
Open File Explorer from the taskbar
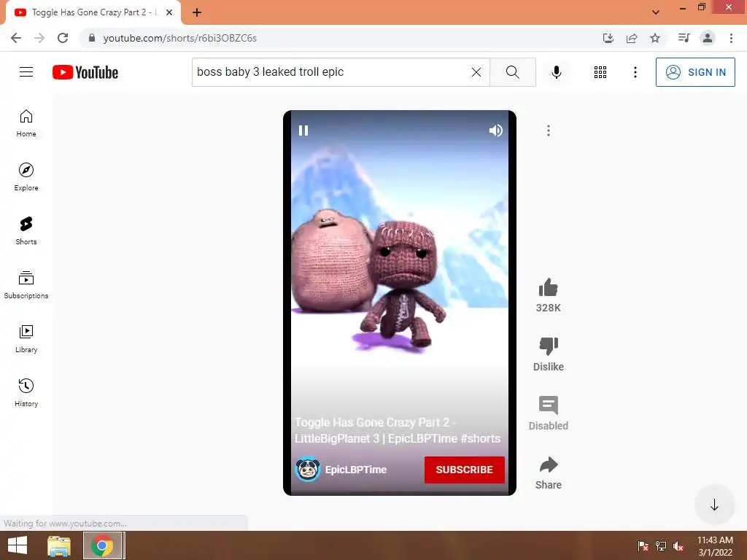(59, 545)
